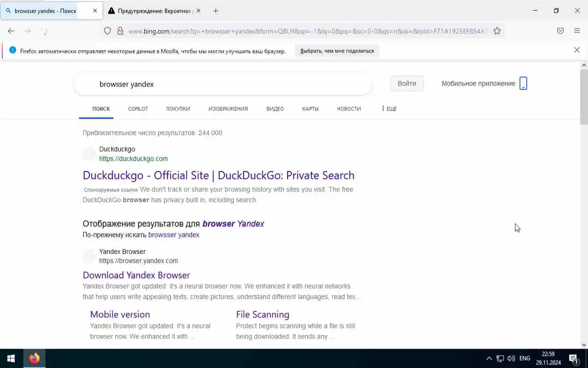Image resolution: width=588 pixels, height=368 pixels.
Task: Open Windows Start menu
Action: [x=11, y=358]
